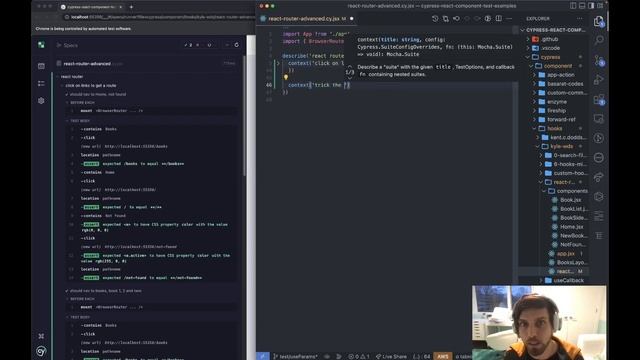The height and width of the screenshot is (360, 640).
Task: Open Extensions view in activity bar
Action: (599, 99)
